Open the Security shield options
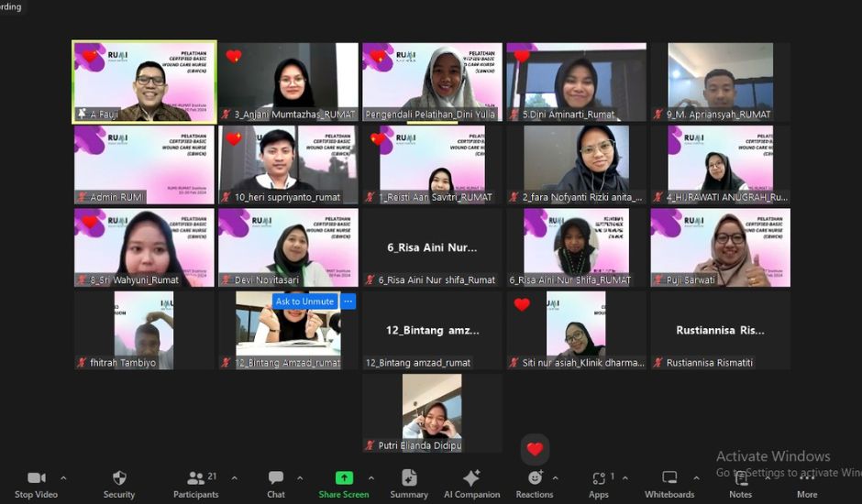862x504 pixels. pos(119,478)
